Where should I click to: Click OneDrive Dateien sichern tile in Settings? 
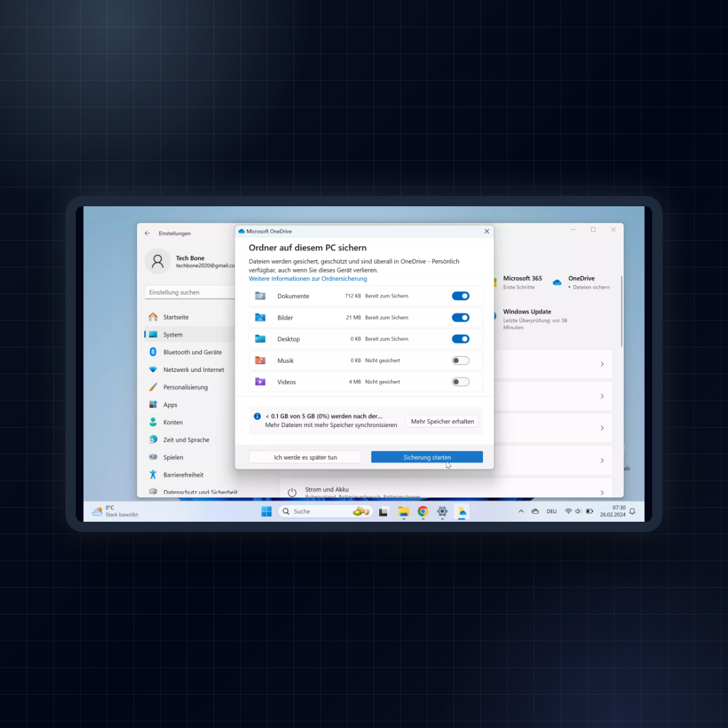point(581,283)
